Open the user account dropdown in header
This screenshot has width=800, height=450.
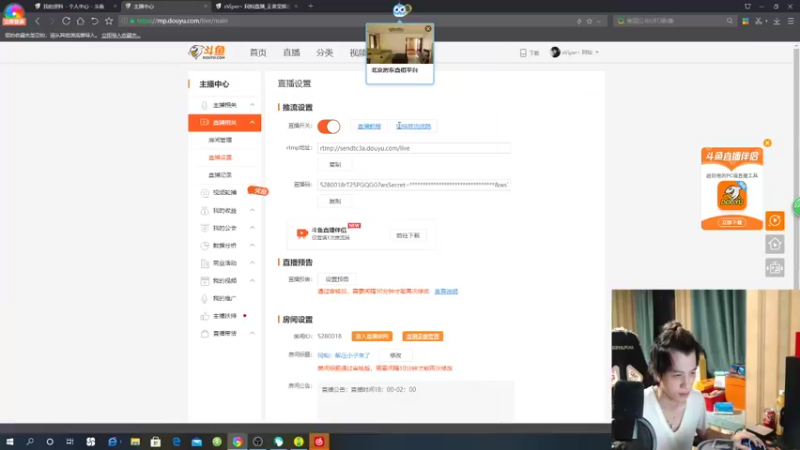tap(574, 52)
